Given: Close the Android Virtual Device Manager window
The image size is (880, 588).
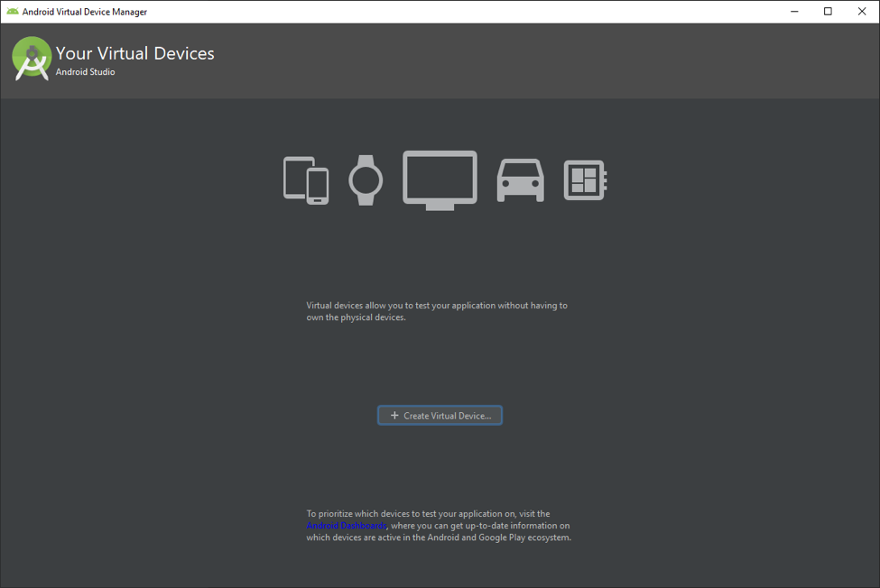Looking at the screenshot, I should (x=862, y=11).
